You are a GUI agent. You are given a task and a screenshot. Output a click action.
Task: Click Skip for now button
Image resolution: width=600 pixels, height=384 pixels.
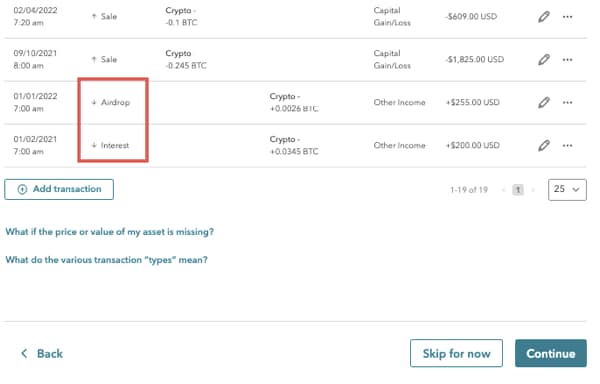[x=456, y=353]
